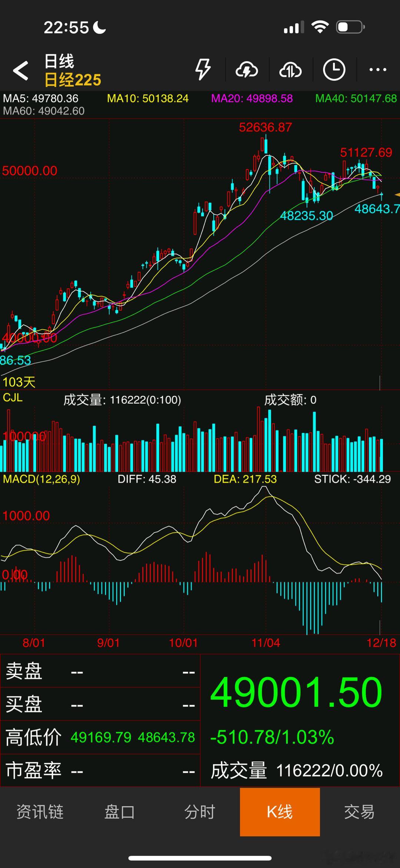Tap the 11/04 date axis label
This screenshot has height=868, width=400.
tap(266, 643)
